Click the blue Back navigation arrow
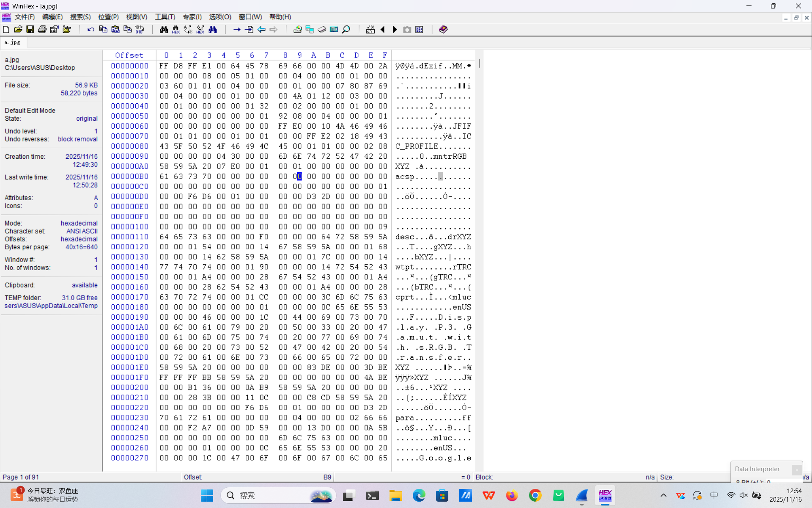812x508 pixels. (261, 29)
